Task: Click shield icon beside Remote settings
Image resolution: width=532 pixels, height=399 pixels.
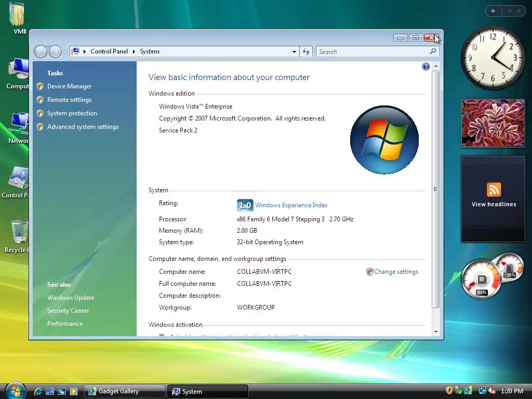Action: (40, 100)
